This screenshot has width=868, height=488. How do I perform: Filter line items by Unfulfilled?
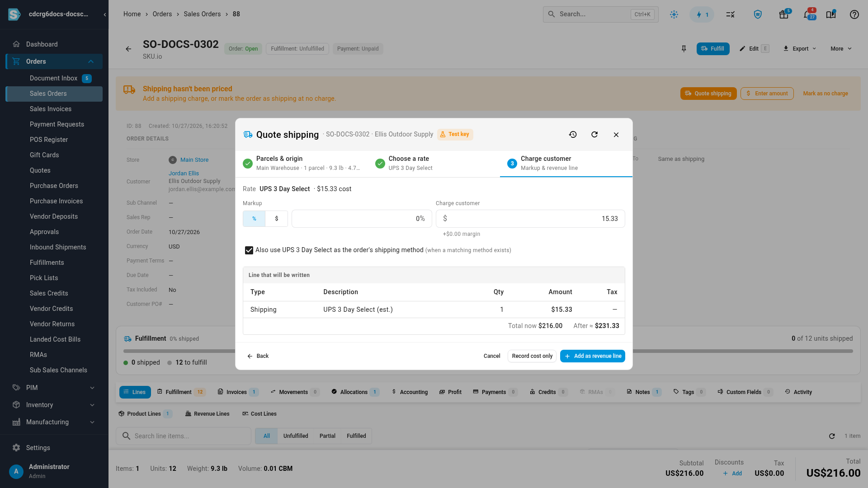(296, 436)
